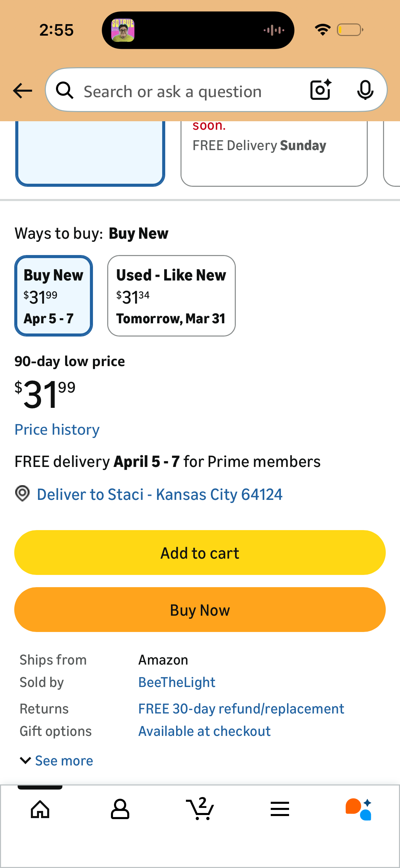Screen dimensions: 400x868
Task: Open the hamburger menu icon
Action: pos(280,809)
